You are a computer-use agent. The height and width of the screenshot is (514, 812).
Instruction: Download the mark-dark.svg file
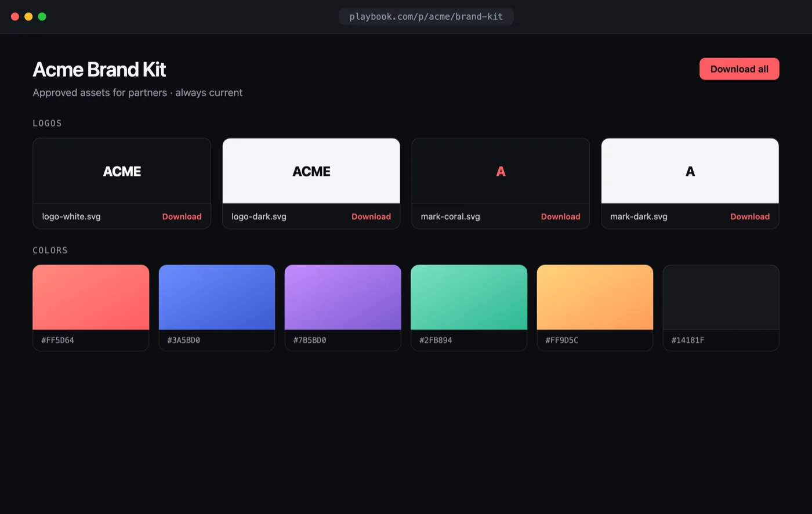tap(750, 216)
